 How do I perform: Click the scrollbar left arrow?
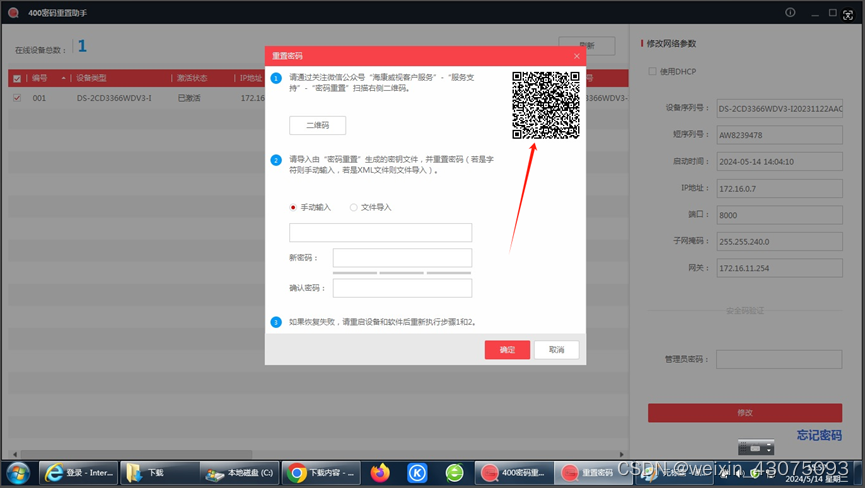pos(15,454)
